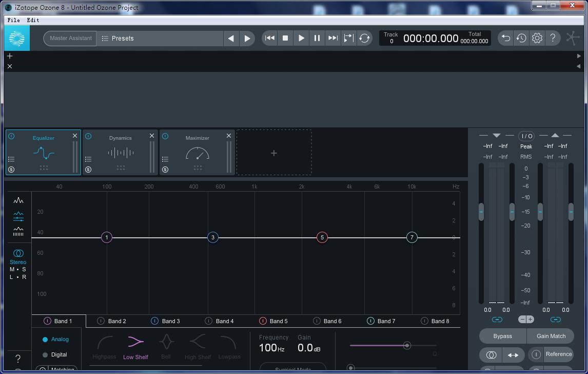Switch to the Band 5 tab
Viewport: 588px width, 374px height.
coord(278,321)
